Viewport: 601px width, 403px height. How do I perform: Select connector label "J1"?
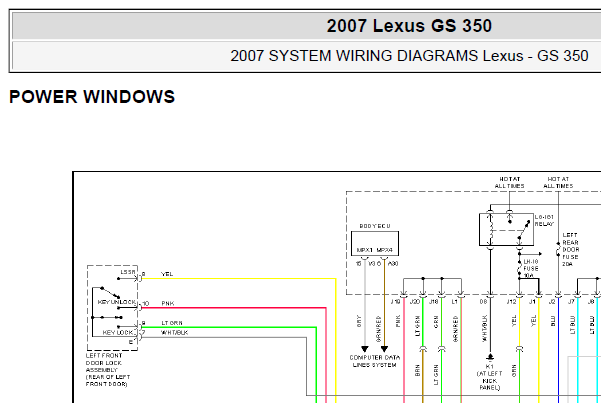(x=532, y=302)
